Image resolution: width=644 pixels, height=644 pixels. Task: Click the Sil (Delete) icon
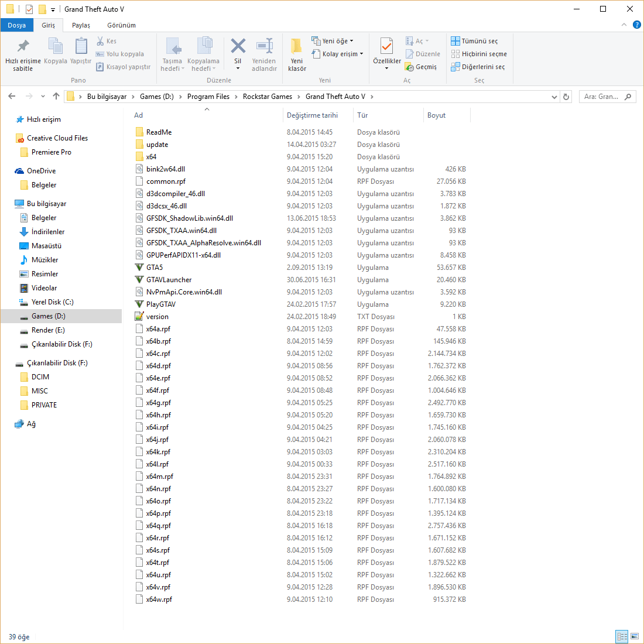click(238, 53)
